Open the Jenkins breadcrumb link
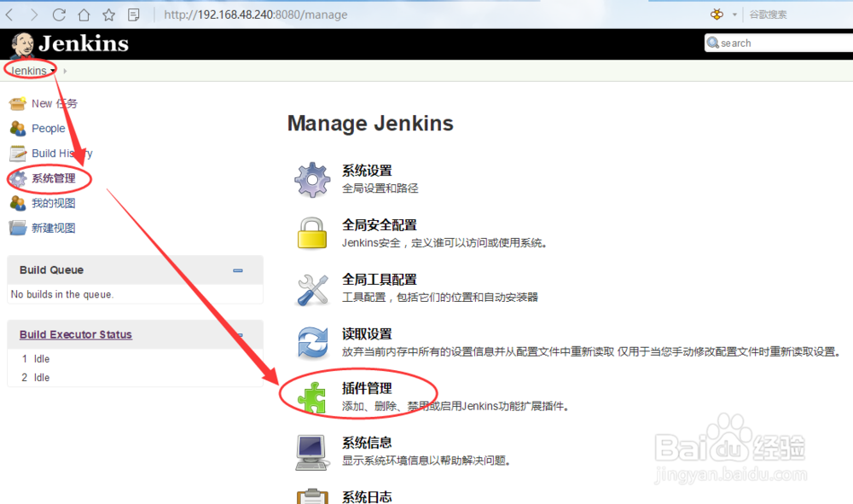The height and width of the screenshot is (504, 853). (28, 71)
